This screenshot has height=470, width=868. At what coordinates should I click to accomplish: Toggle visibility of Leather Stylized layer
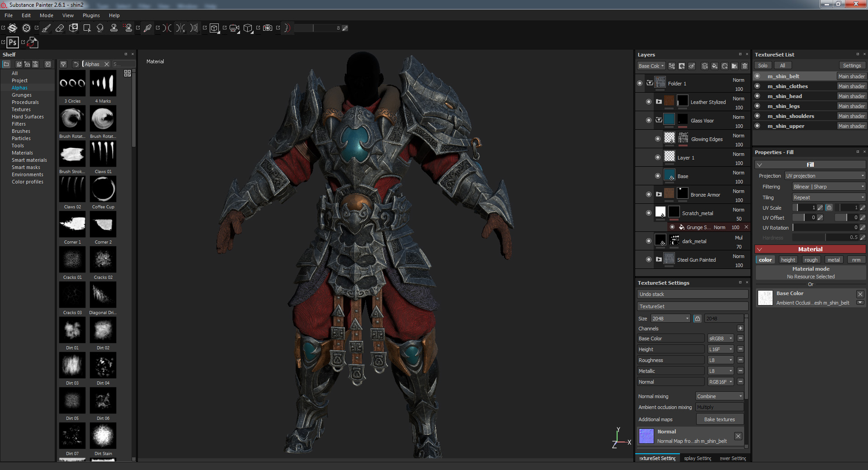click(x=649, y=102)
